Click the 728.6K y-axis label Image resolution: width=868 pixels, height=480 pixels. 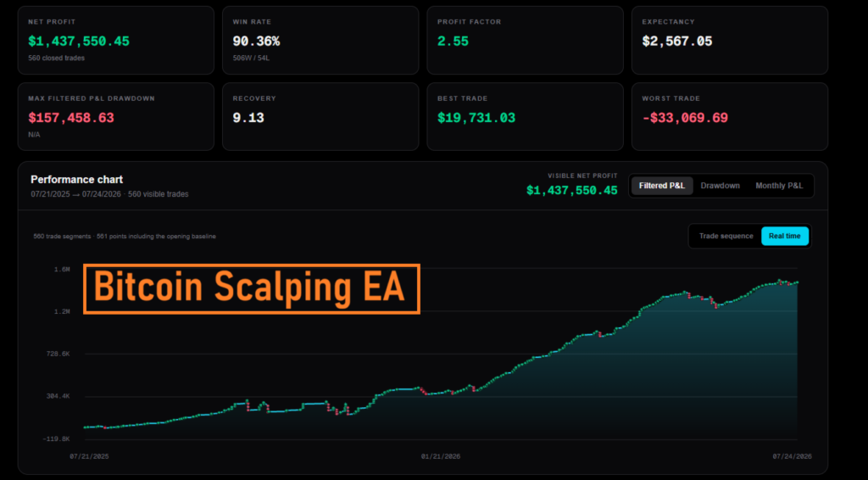(x=58, y=354)
